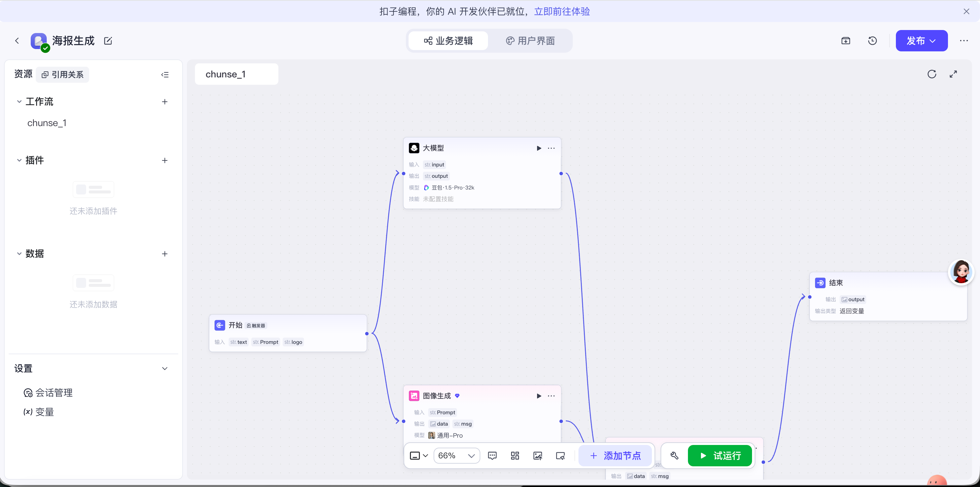Open the more options menu on 图像生成 node
Screen dimensions: 980x487
click(551, 396)
